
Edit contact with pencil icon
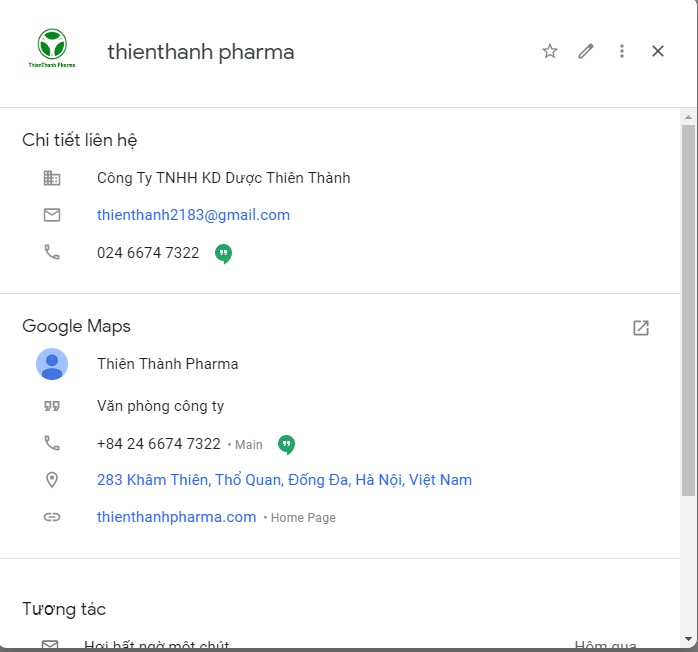[586, 51]
